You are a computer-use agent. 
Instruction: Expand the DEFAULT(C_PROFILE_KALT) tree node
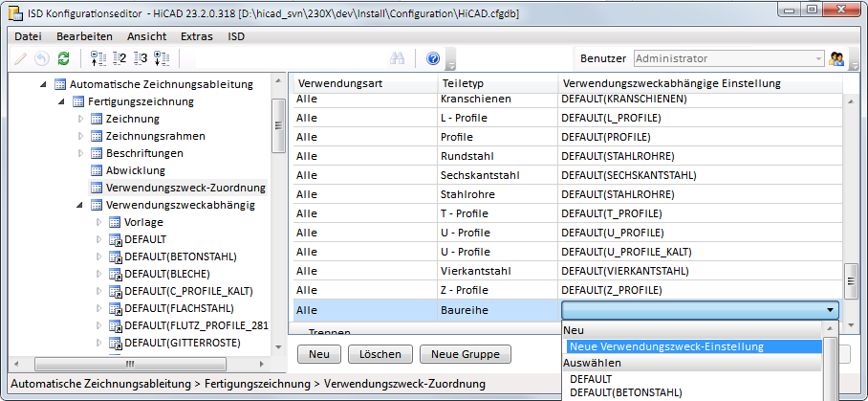coord(99,291)
